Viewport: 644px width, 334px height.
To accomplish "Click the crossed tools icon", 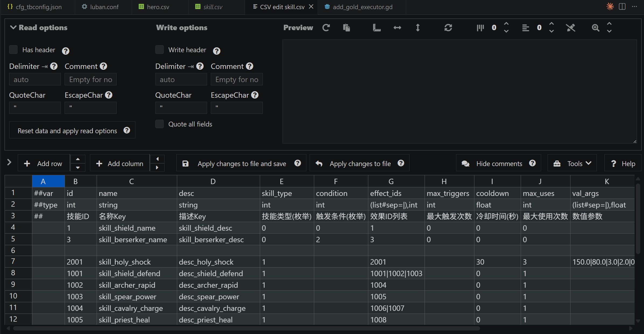I will click(570, 27).
